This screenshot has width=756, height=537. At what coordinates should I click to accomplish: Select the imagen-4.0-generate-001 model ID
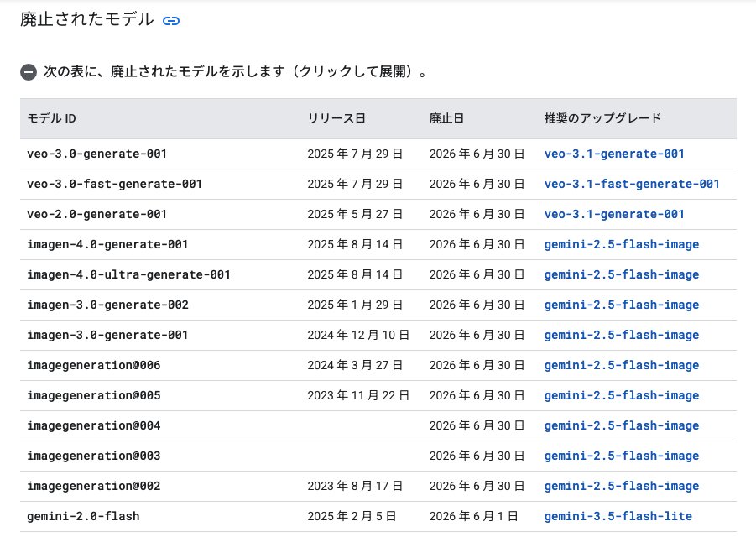coord(107,244)
